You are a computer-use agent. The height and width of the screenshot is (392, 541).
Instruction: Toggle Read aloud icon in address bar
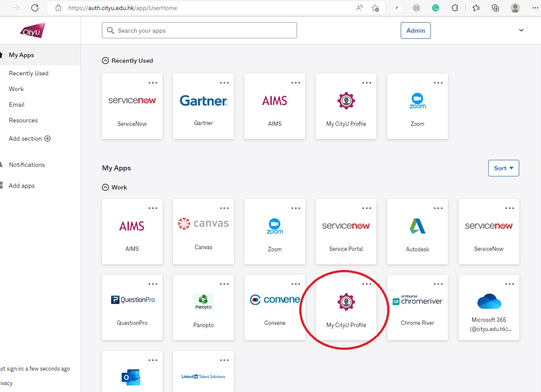pyautogui.click(x=359, y=8)
